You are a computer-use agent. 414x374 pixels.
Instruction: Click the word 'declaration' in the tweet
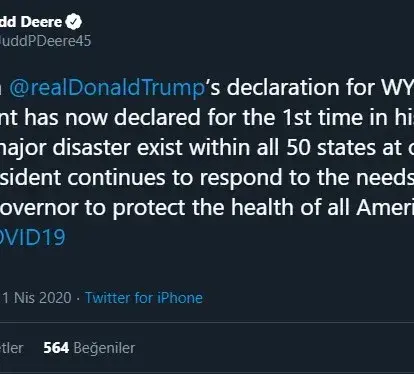coord(283,87)
